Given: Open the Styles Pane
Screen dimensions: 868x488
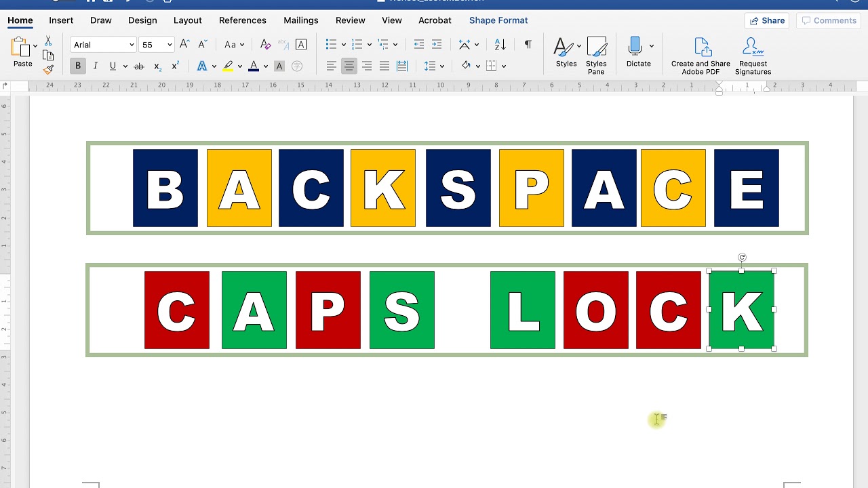Looking at the screenshot, I should [x=596, y=56].
